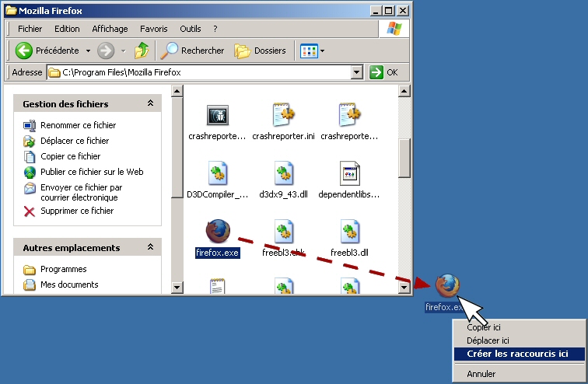588x384 pixels.
Task: Select the freebl3.dll file icon
Action: [349, 231]
